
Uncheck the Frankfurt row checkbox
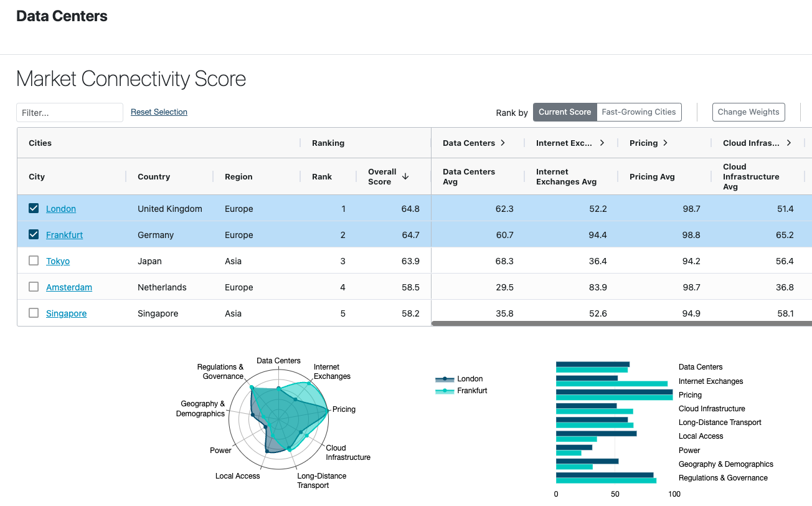[34, 234]
